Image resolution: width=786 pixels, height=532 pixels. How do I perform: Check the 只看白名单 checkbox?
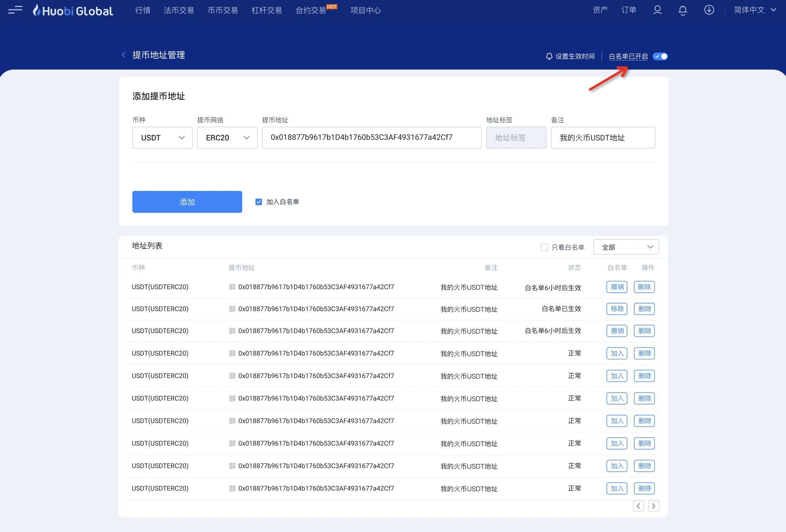click(x=544, y=247)
